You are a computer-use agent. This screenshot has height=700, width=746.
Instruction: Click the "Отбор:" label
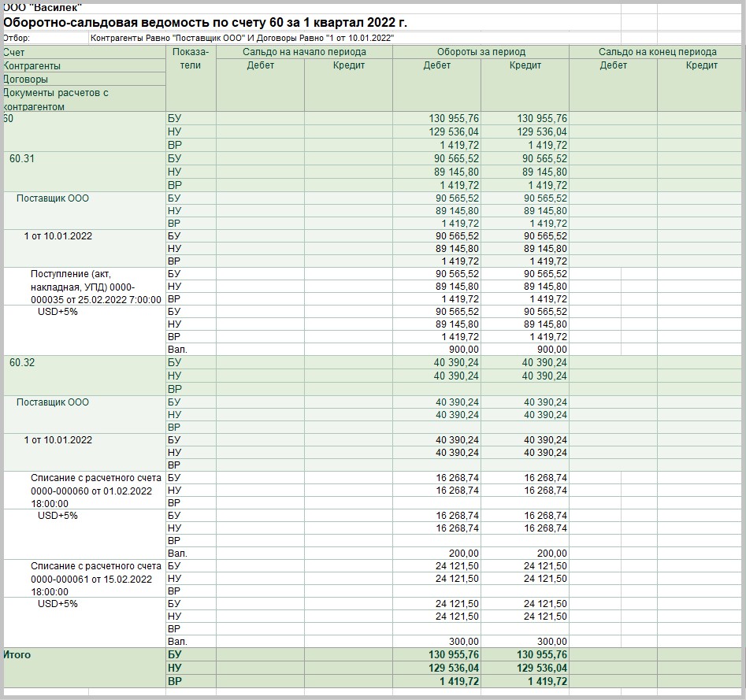pos(17,38)
